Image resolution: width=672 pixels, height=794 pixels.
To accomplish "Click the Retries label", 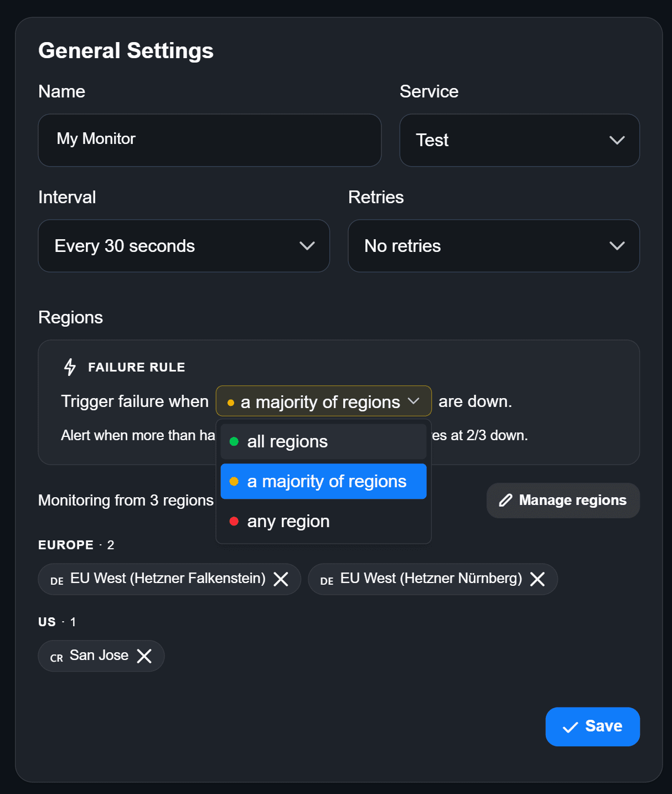I will pyautogui.click(x=376, y=197).
